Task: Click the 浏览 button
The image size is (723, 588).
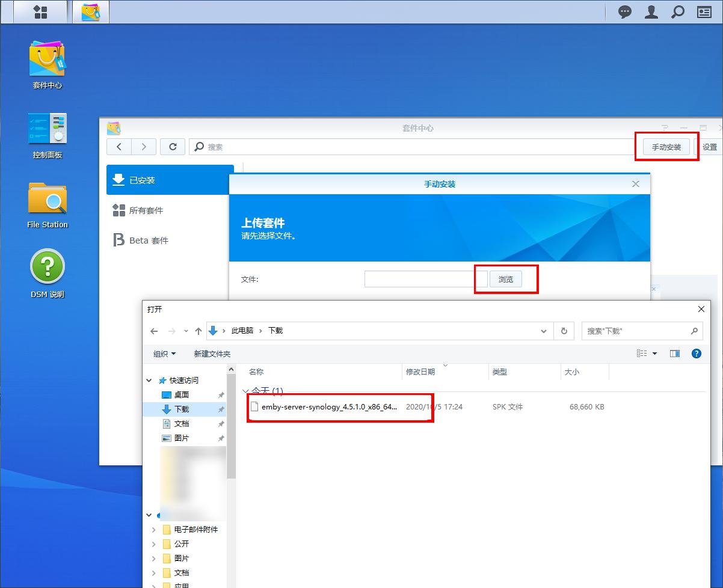Action: point(506,279)
